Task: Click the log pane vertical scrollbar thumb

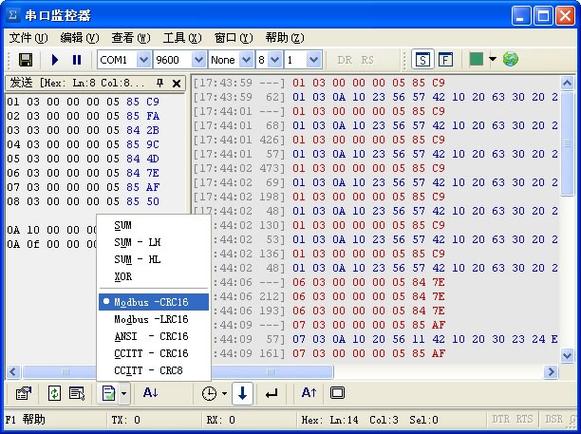Action: (567, 144)
